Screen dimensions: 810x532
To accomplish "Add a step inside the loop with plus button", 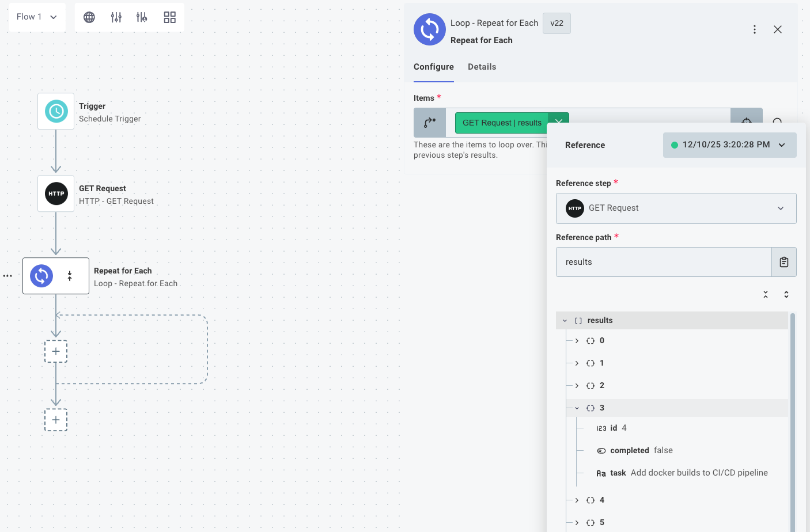I will pyautogui.click(x=56, y=351).
